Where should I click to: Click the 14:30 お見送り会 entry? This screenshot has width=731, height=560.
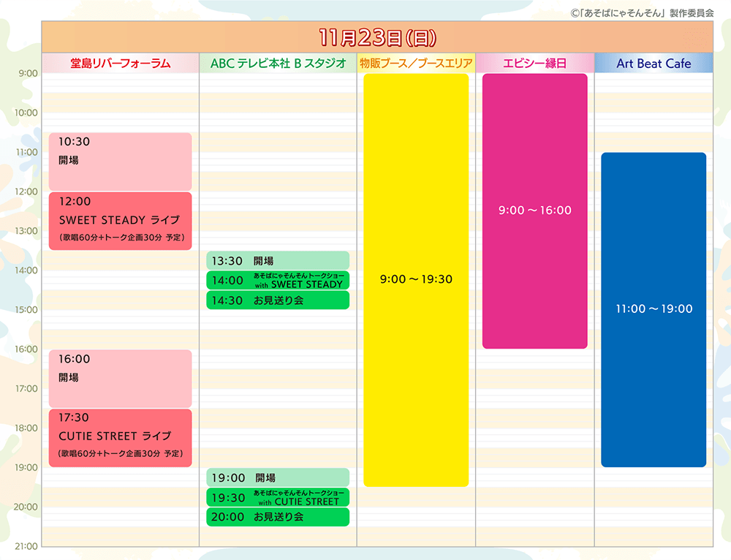click(278, 300)
